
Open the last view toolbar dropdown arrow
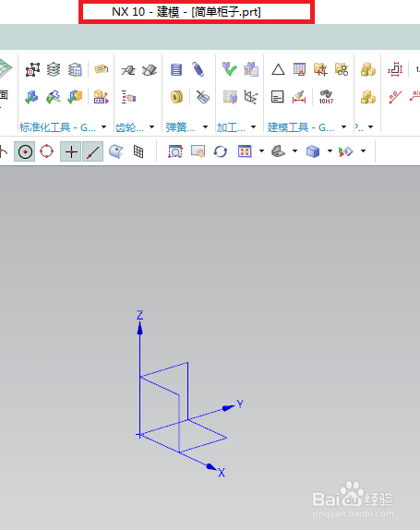[x=363, y=151]
